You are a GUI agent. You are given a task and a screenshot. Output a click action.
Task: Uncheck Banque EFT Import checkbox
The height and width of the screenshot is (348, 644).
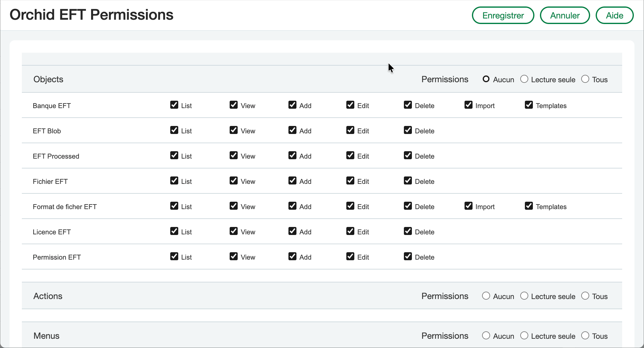[x=468, y=105]
